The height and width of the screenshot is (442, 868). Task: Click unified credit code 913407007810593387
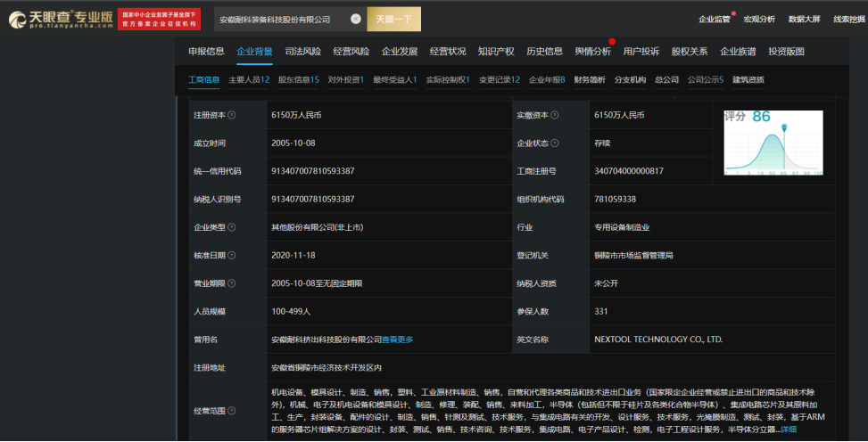click(313, 171)
